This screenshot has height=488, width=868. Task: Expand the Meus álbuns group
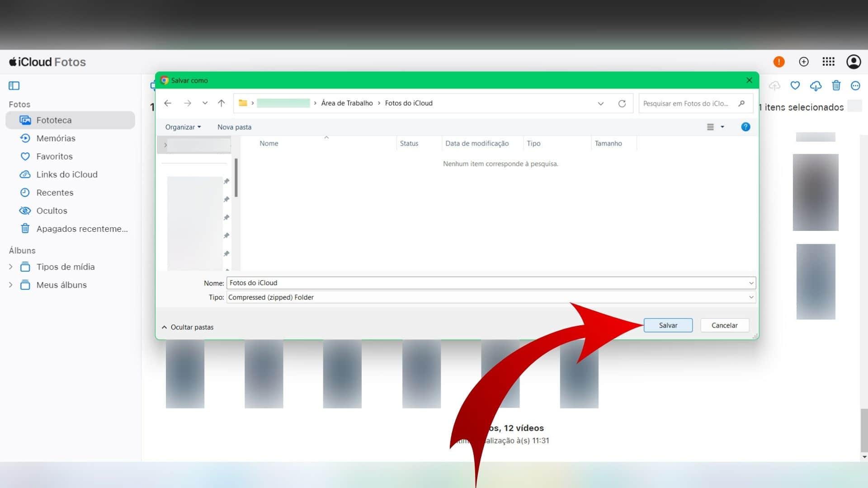click(x=10, y=285)
